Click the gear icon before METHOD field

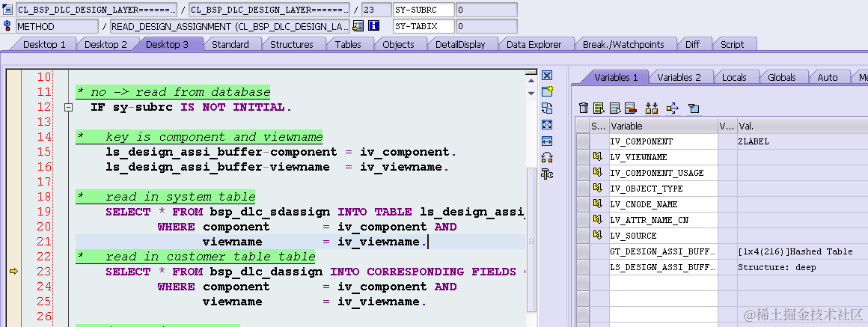(7, 25)
